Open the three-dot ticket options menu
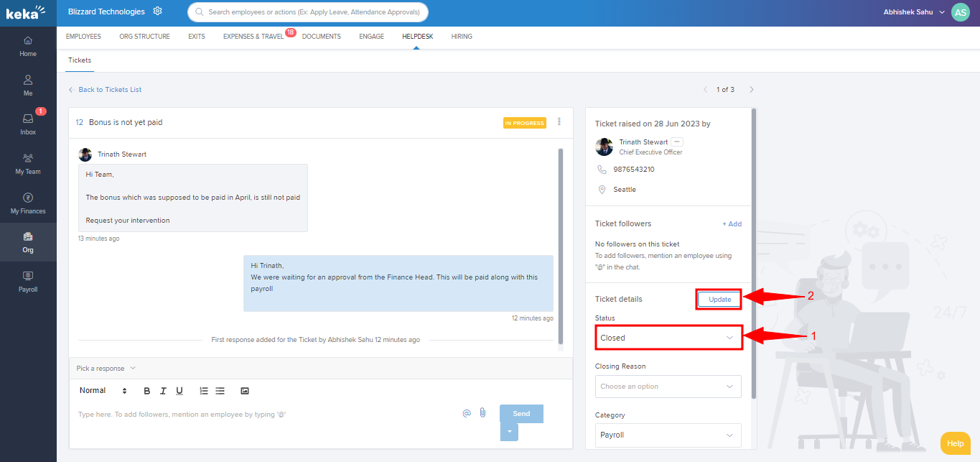The width and height of the screenshot is (980, 462). pos(559,122)
